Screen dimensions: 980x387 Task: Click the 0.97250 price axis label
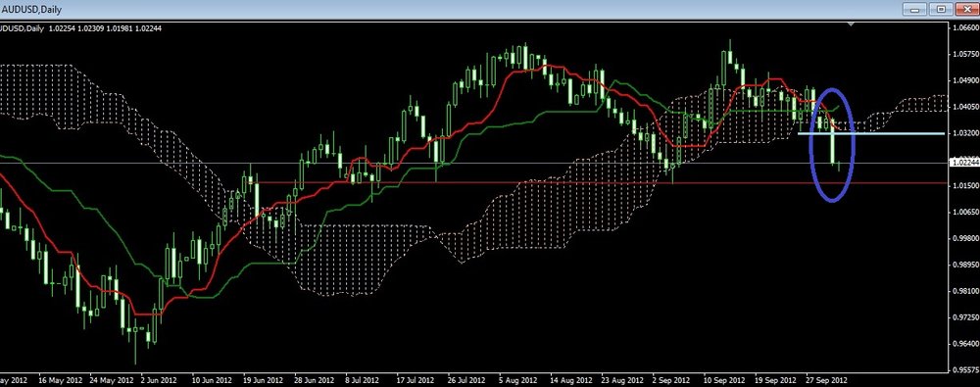tap(965, 317)
